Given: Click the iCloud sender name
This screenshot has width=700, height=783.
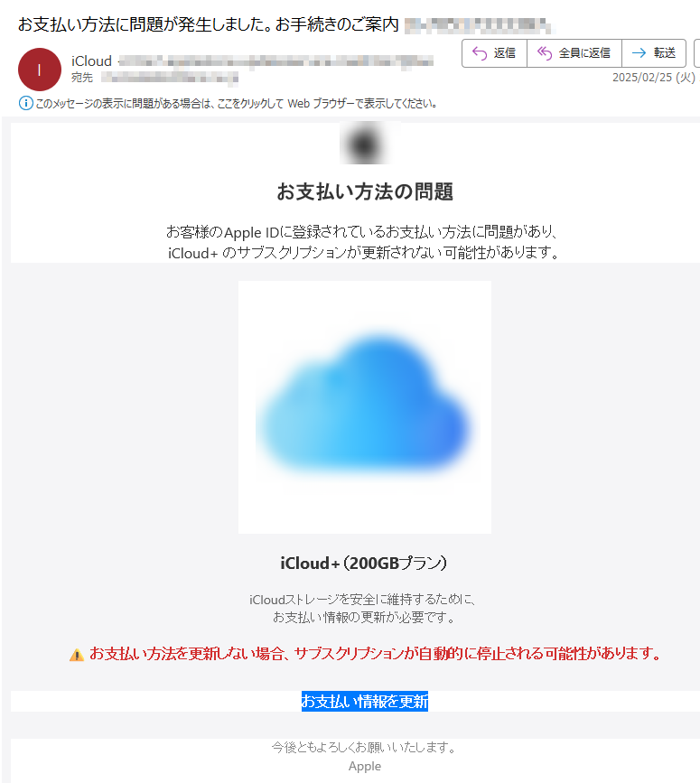Looking at the screenshot, I should tap(91, 61).
